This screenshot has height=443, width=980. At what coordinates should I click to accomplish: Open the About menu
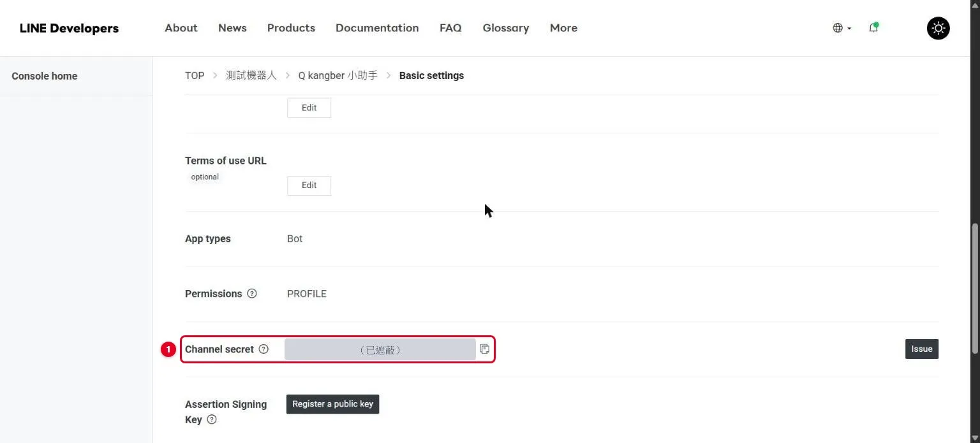[x=181, y=28]
